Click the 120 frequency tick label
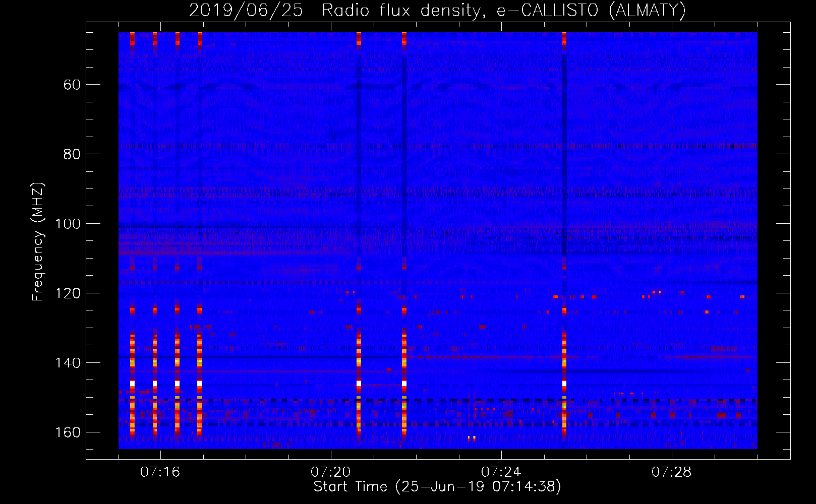Image resolution: width=816 pixels, height=504 pixels. pos(68,293)
